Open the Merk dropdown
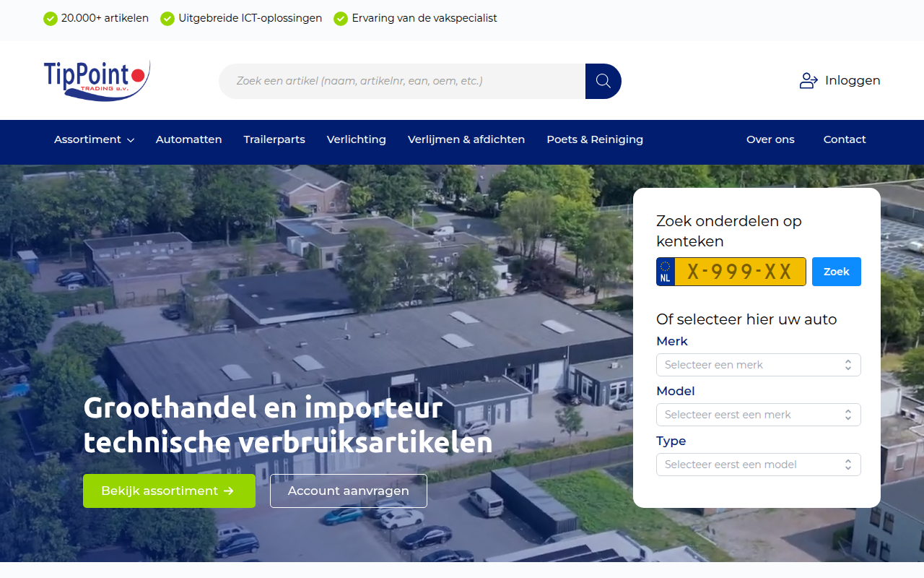Image resolution: width=924 pixels, height=578 pixels. click(x=759, y=365)
